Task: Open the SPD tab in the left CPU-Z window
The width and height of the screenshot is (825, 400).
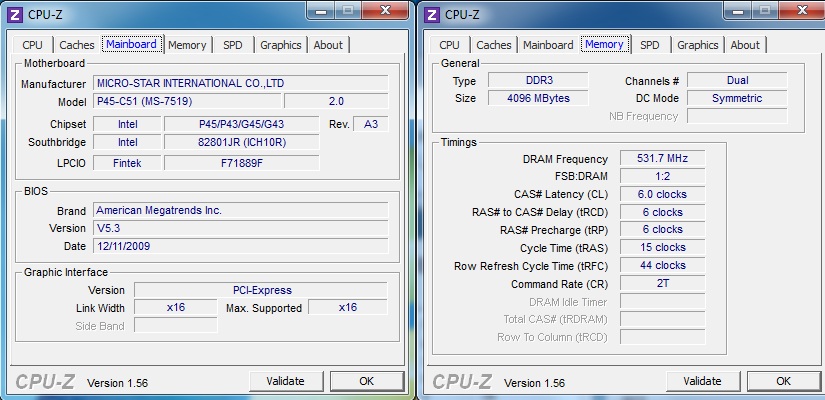Action: tap(233, 45)
